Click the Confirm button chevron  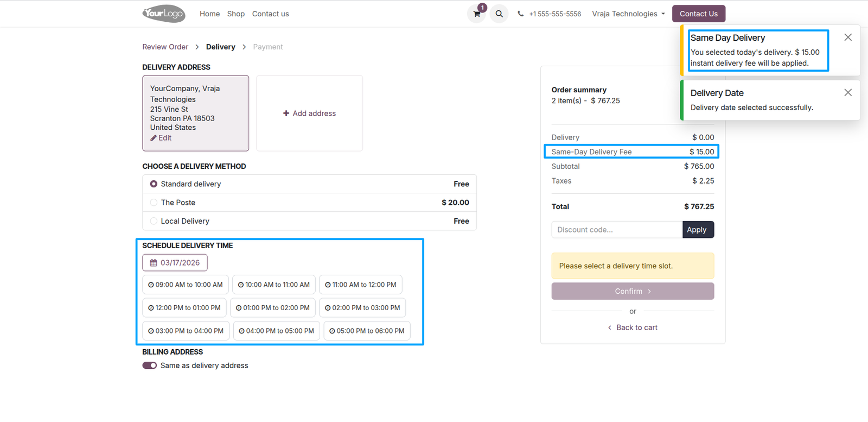pos(649,292)
